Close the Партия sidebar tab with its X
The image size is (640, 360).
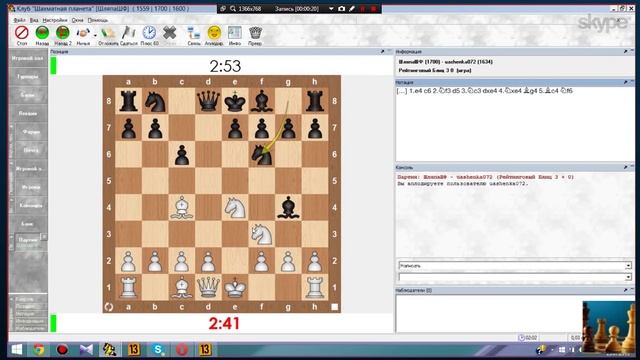point(44,237)
